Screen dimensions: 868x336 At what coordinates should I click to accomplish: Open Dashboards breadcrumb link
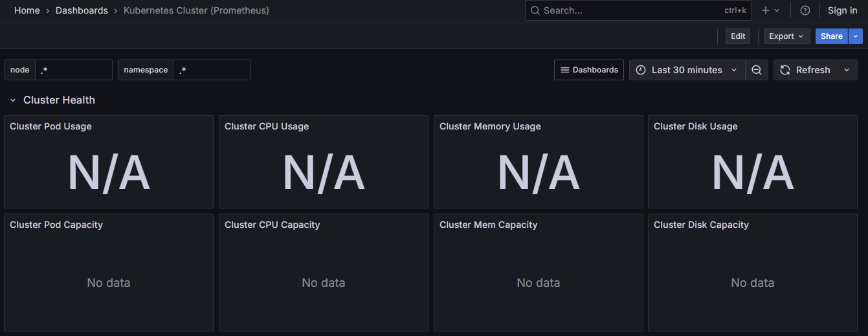(82, 10)
